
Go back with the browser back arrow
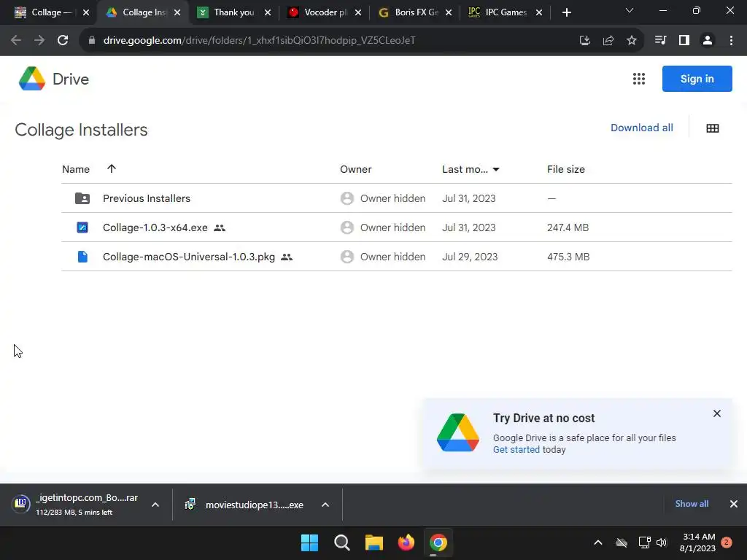pos(16,41)
